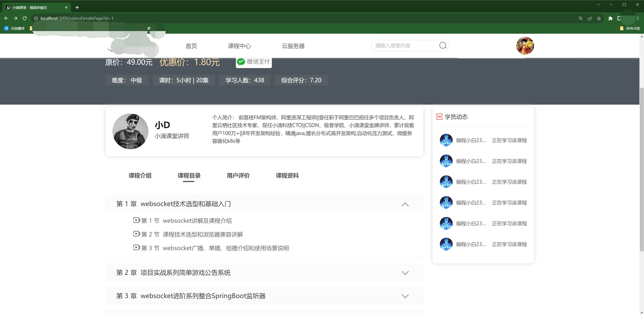
Task: Switch to the 课程介绍 tab
Action: coord(140,176)
